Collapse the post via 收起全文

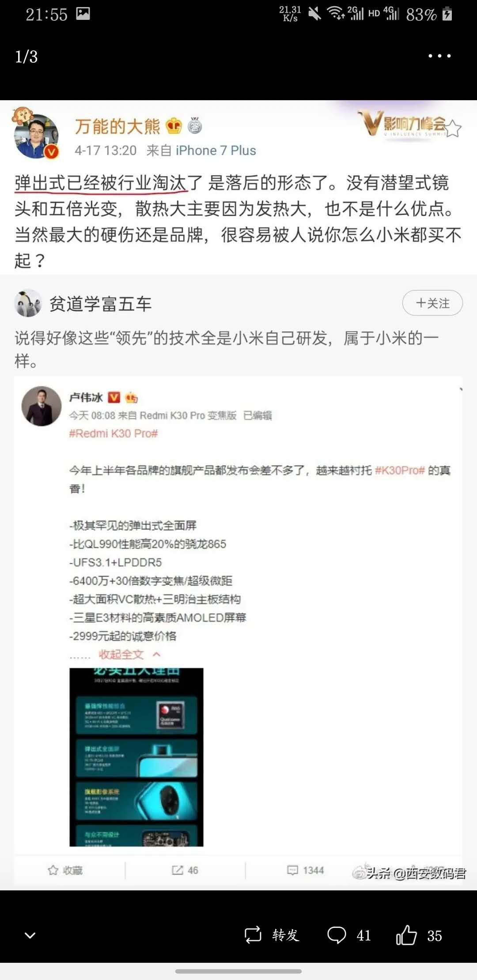(121, 654)
